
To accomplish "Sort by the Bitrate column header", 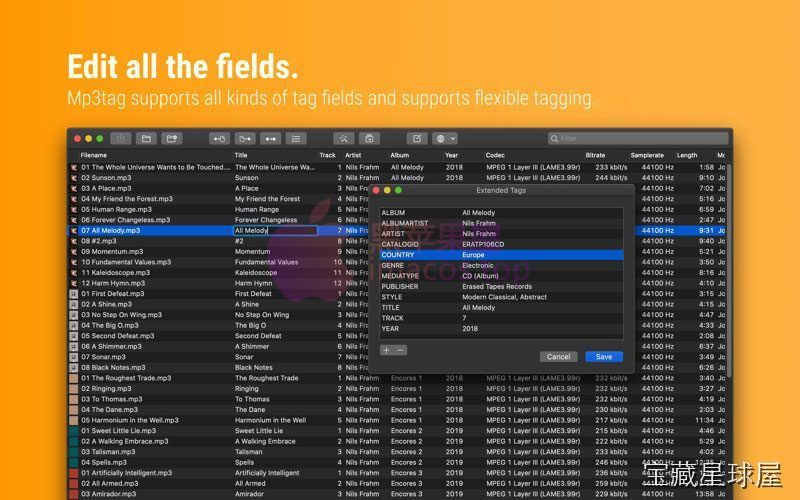I will (x=595, y=155).
